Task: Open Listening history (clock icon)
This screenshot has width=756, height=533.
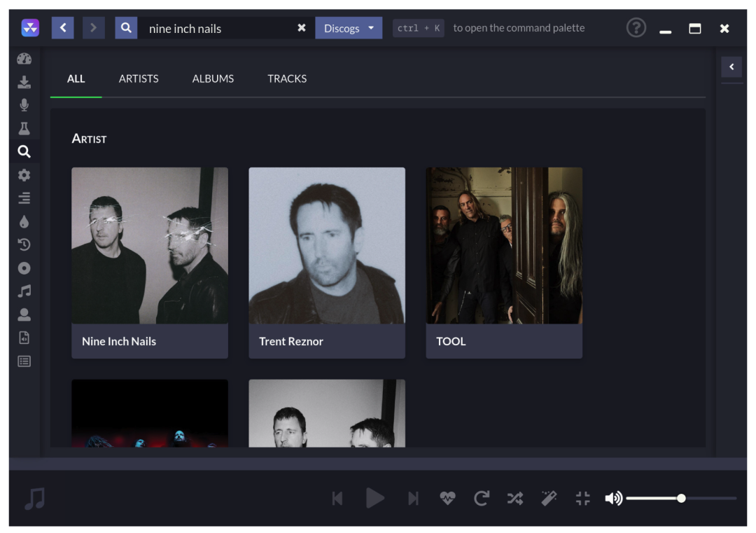Action: tap(24, 244)
